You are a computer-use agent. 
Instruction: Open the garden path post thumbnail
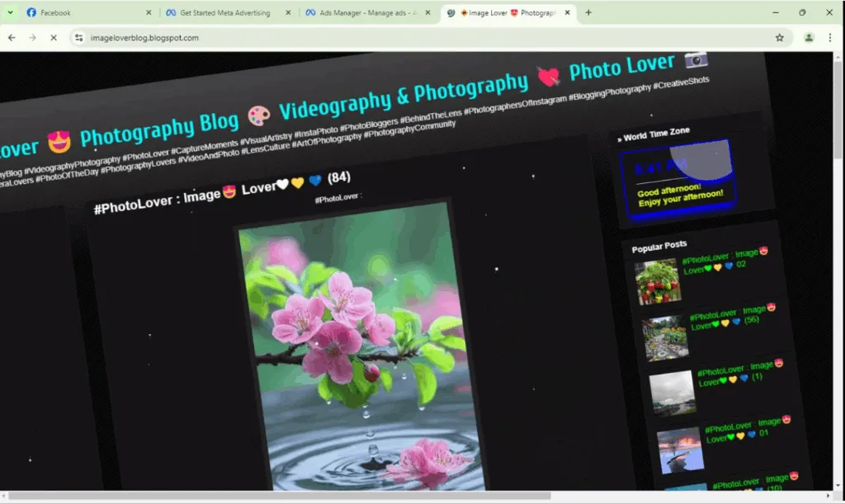click(665, 337)
